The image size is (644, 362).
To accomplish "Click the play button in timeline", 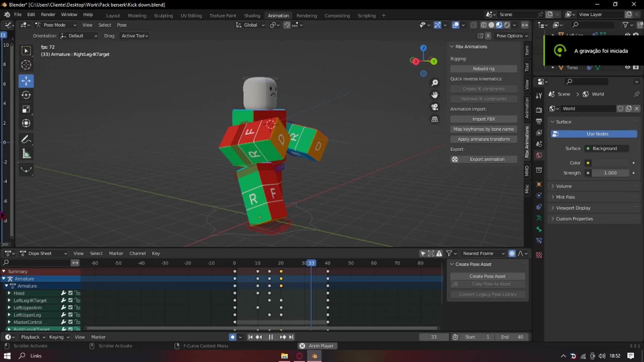I will tap(271, 337).
